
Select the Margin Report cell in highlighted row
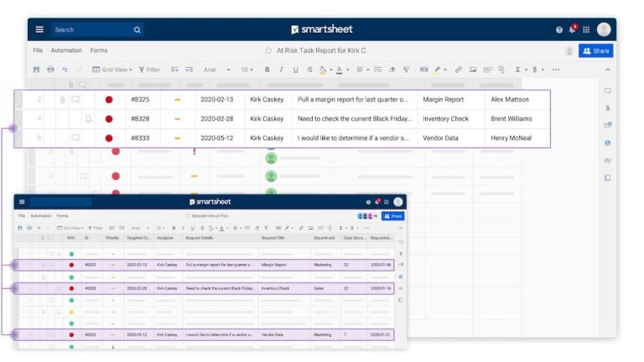tap(450, 100)
